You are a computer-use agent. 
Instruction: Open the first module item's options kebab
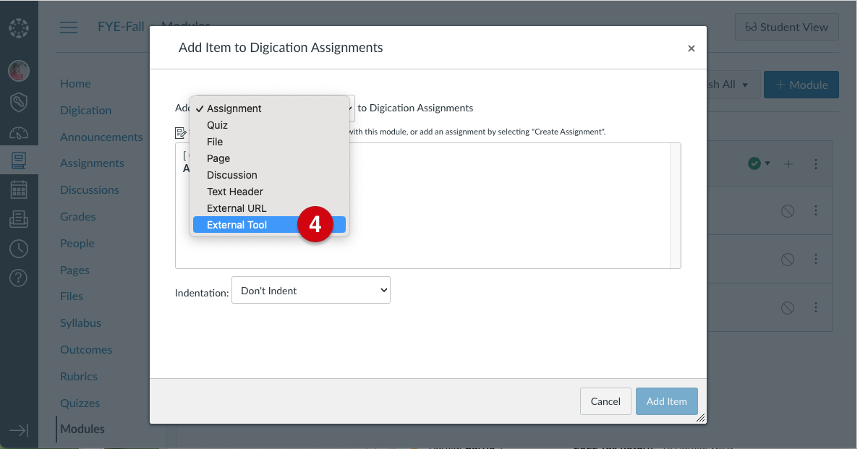(x=816, y=210)
